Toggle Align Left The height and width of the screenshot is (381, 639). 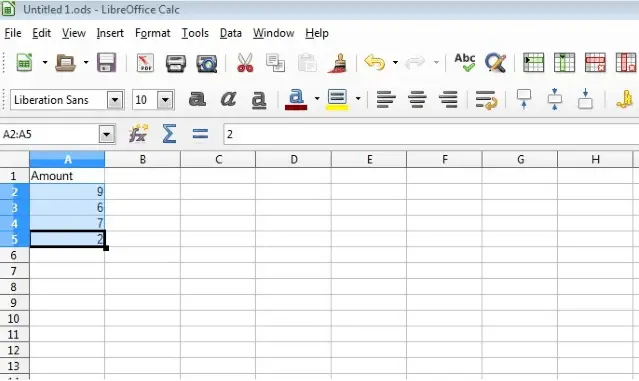coord(386,99)
